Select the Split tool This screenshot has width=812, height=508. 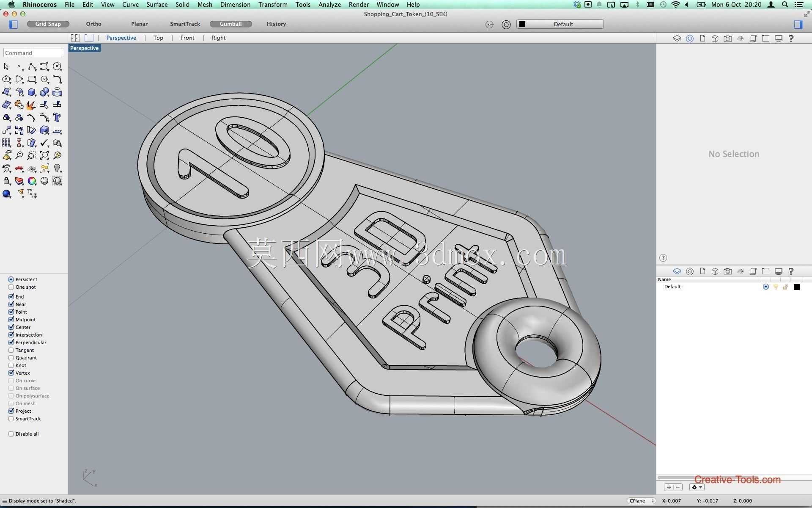(x=57, y=105)
